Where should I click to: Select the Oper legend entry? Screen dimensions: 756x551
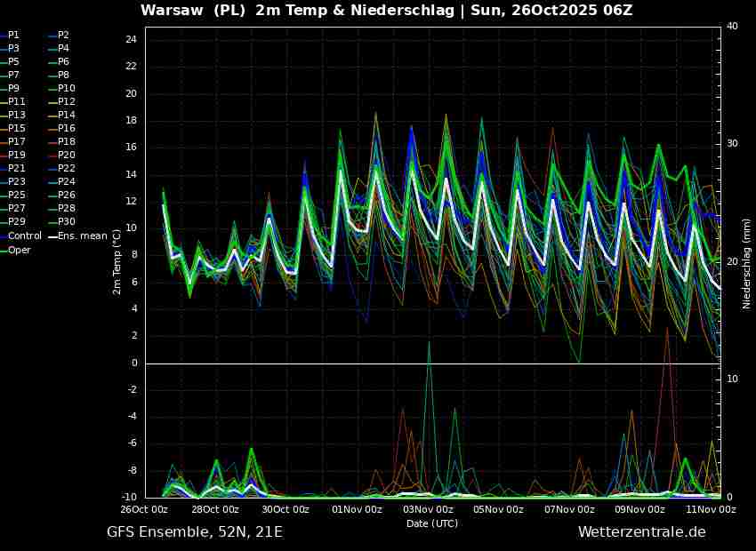[x=15, y=250]
